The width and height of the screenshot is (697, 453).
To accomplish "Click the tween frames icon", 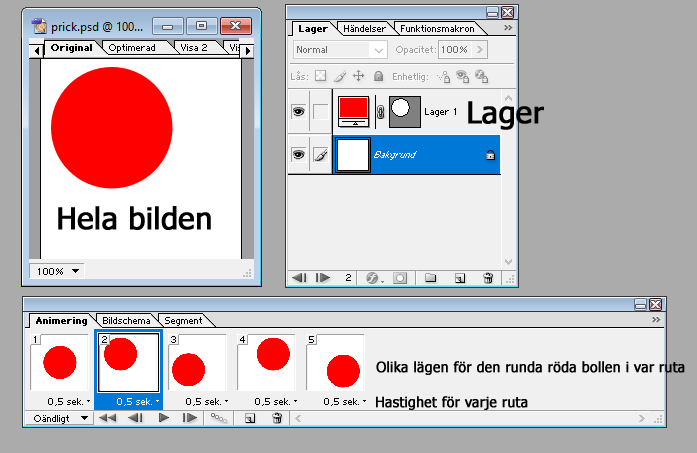I will pos(217,418).
